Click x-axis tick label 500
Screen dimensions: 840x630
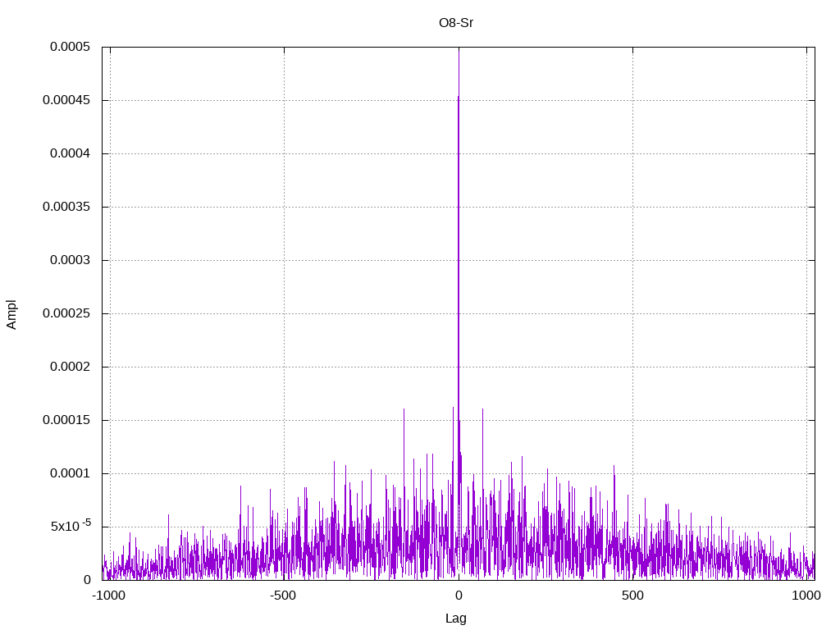tap(632, 596)
